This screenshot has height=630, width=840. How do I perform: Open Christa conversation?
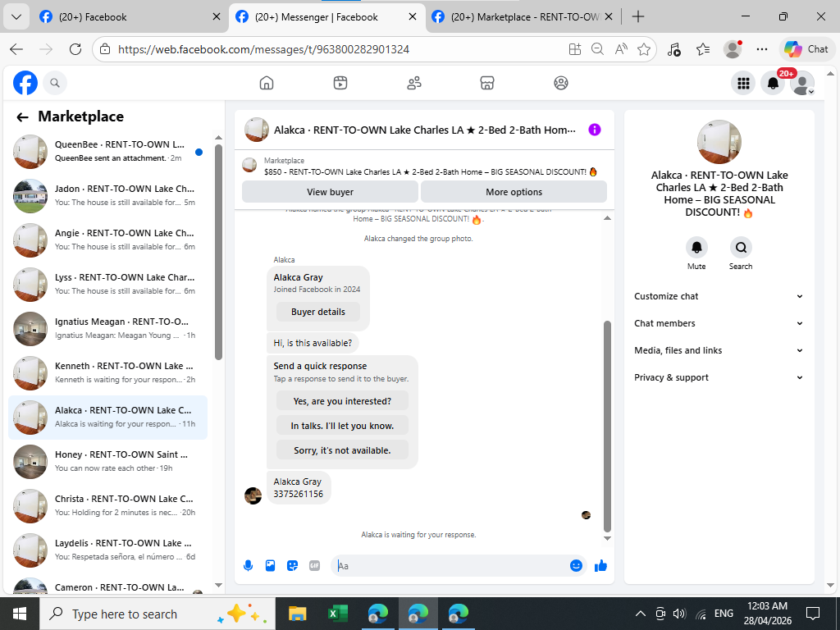[x=107, y=506]
